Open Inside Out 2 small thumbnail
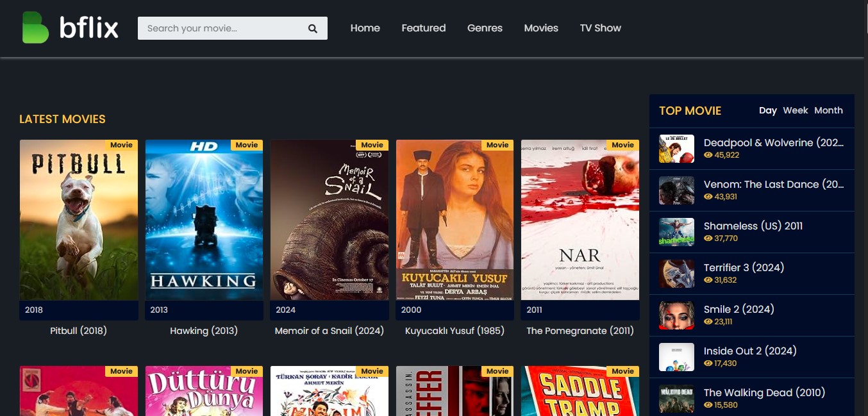Image resolution: width=868 pixels, height=416 pixels. pos(676,357)
